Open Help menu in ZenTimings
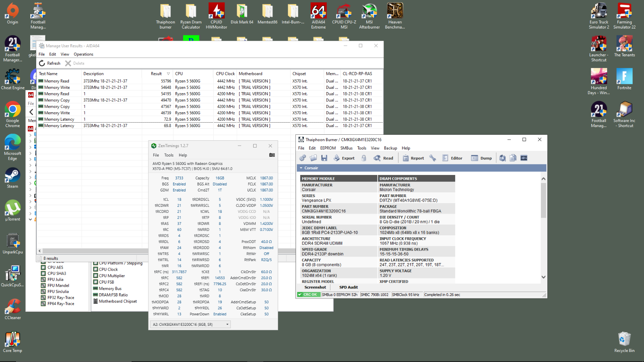 click(183, 155)
